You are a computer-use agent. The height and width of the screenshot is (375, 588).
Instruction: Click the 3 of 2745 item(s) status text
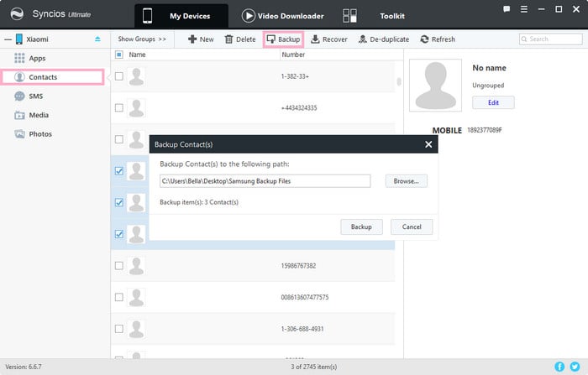tap(314, 367)
